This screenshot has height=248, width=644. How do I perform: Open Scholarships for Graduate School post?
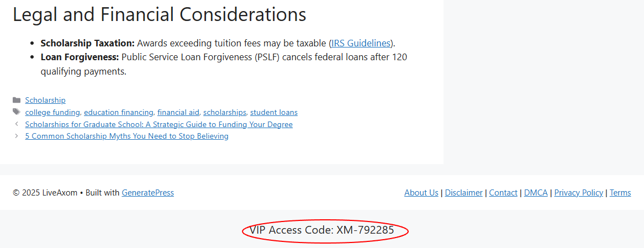tap(159, 124)
